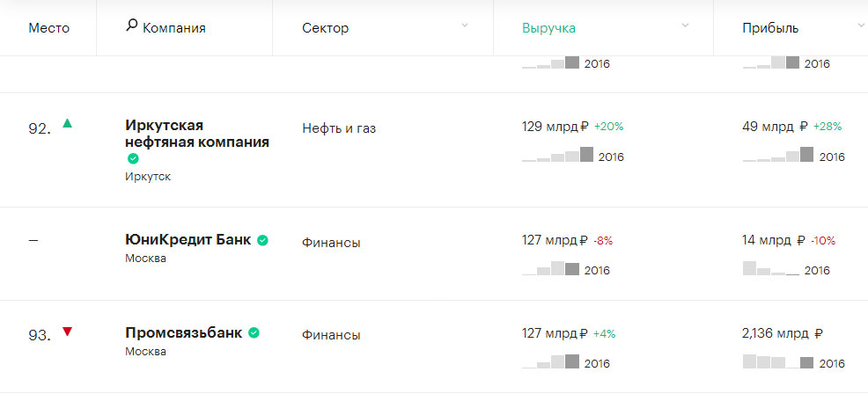Expand the Сектор filter dropdown arrow
868x401 pixels.
pyautogui.click(x=465, y=26)
